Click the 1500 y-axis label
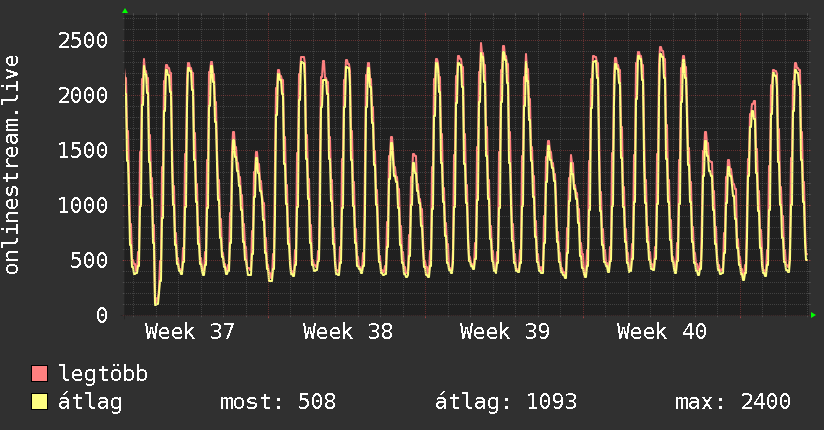The width and height of the screenshot is (824, 430). (x=83, y=150)
